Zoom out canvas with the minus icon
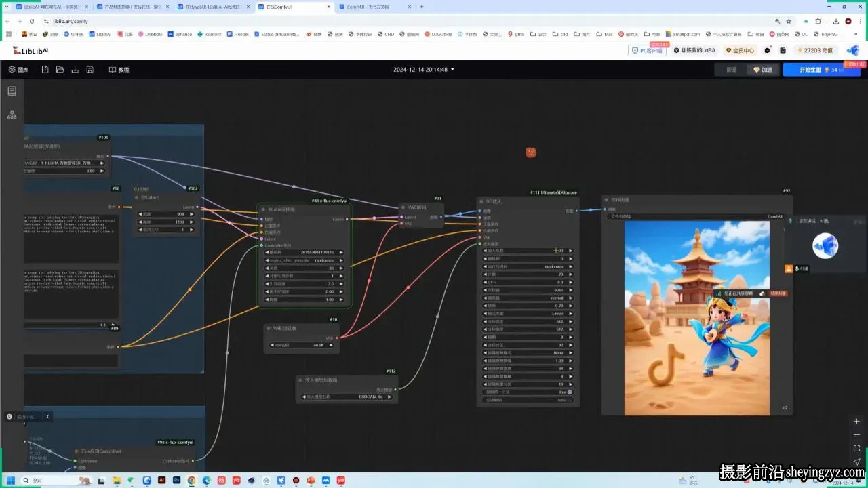 [856, 435]
